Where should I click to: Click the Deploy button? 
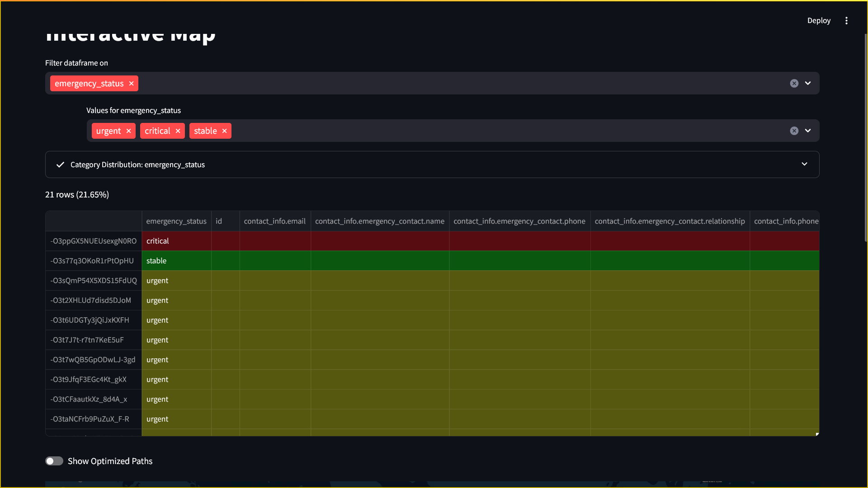[x=819, y=21]
